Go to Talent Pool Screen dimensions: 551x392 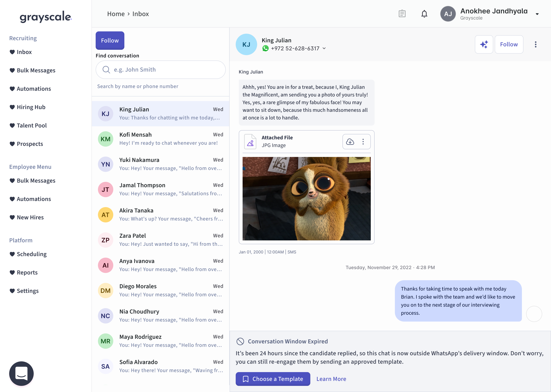pyautogui.click(x=28, y=125)
